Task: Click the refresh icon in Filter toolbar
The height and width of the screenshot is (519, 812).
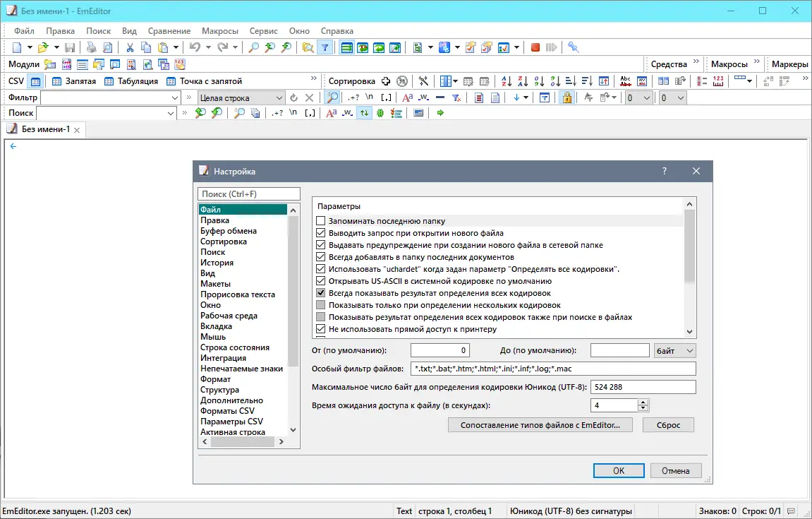Action: [293, 97]
